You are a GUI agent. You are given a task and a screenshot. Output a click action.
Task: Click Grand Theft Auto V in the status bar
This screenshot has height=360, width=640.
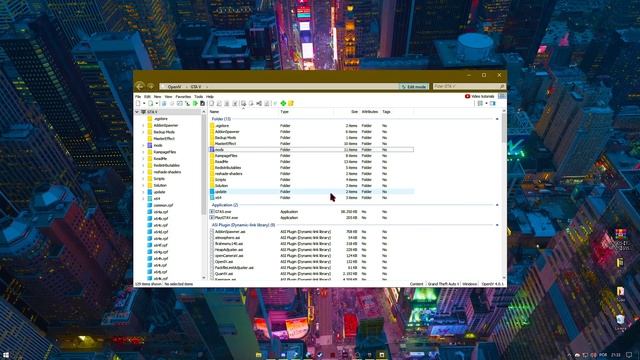point(443,284)
